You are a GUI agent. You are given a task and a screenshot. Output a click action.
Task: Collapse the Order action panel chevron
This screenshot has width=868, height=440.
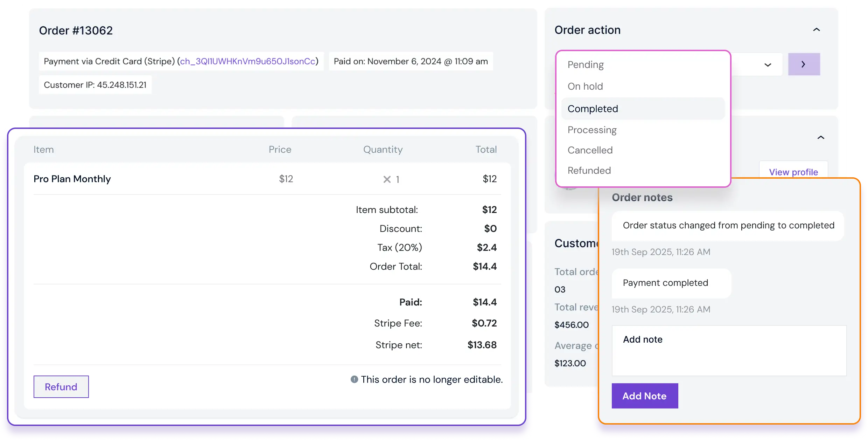click(816, 30)
